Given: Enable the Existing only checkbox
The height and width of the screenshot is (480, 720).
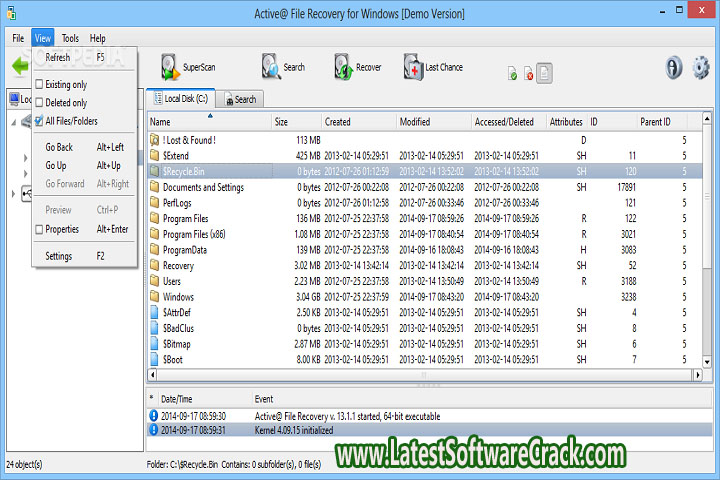Looking at the screenshot, I should [x=39, y=85].
